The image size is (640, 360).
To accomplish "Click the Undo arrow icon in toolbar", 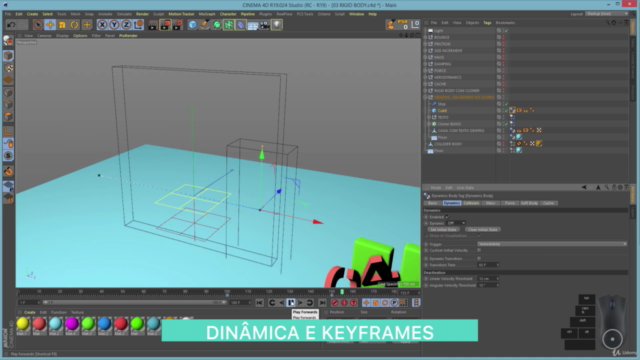I will (x=11, y=25).
